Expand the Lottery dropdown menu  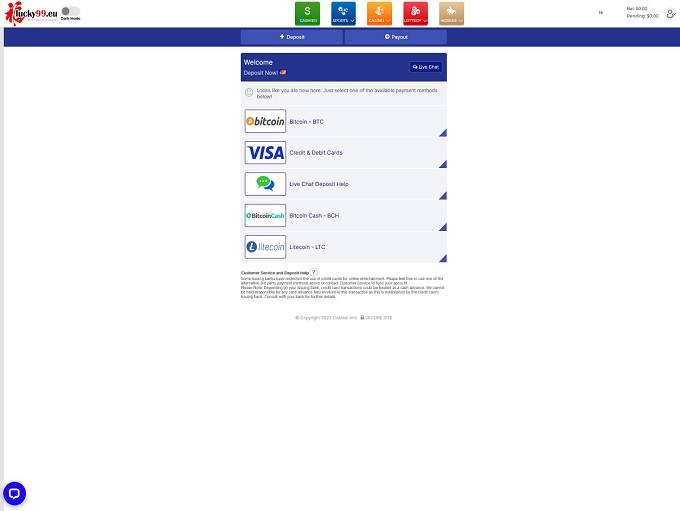tap(415, 14)
